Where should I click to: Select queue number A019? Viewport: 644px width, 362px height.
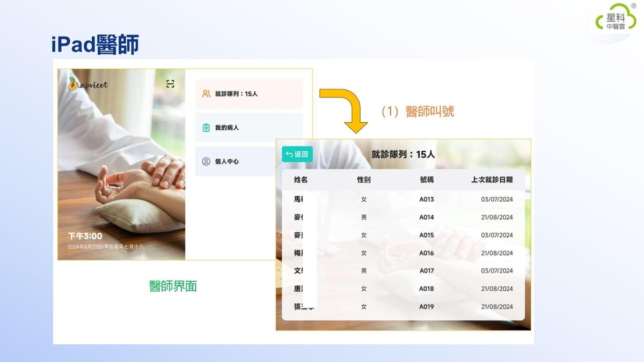(x=427, y=307)
